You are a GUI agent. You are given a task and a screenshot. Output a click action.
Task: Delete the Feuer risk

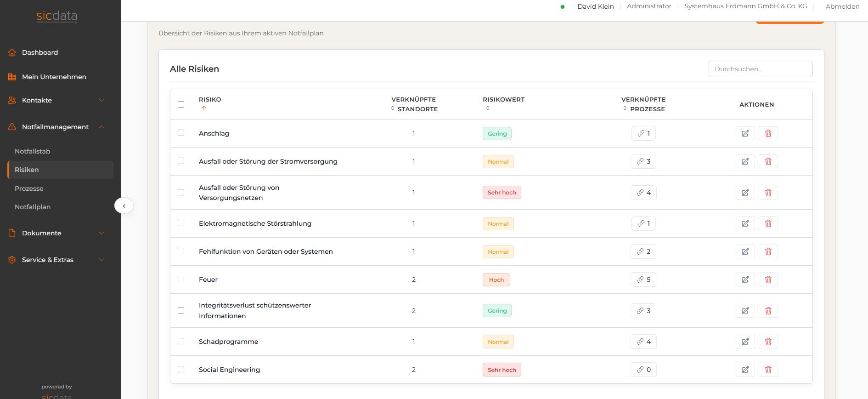coord(768,279)
